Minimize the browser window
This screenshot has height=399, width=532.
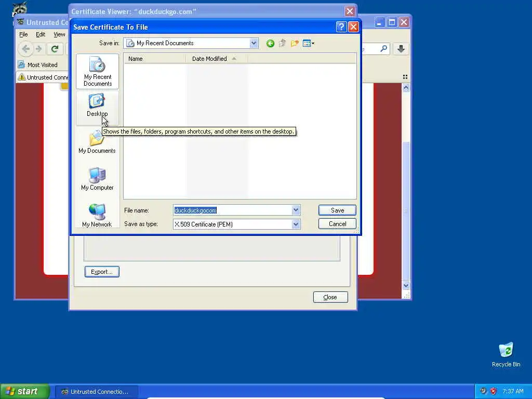point(379,22)
